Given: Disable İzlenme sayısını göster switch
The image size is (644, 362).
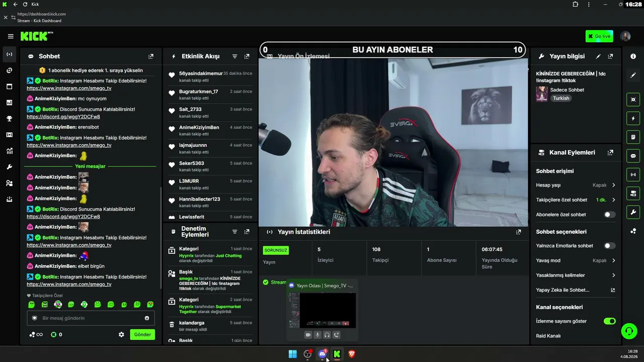Looking at the screenshot, I should click(x=609, y=321).
